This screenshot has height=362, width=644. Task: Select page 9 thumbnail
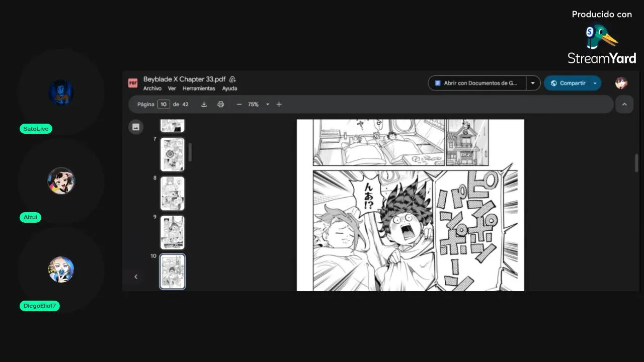[173, 232]
